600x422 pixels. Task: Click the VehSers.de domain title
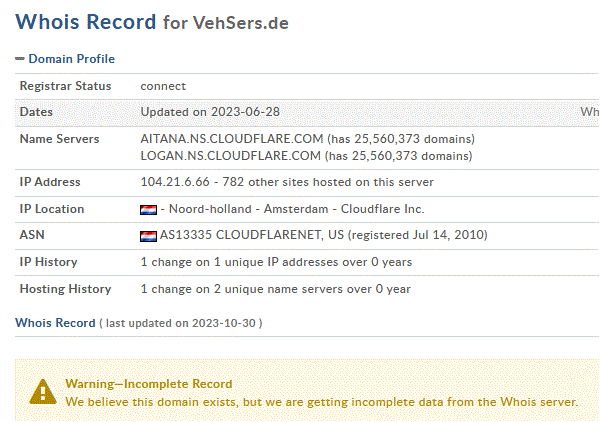click(x=240, y=23)
